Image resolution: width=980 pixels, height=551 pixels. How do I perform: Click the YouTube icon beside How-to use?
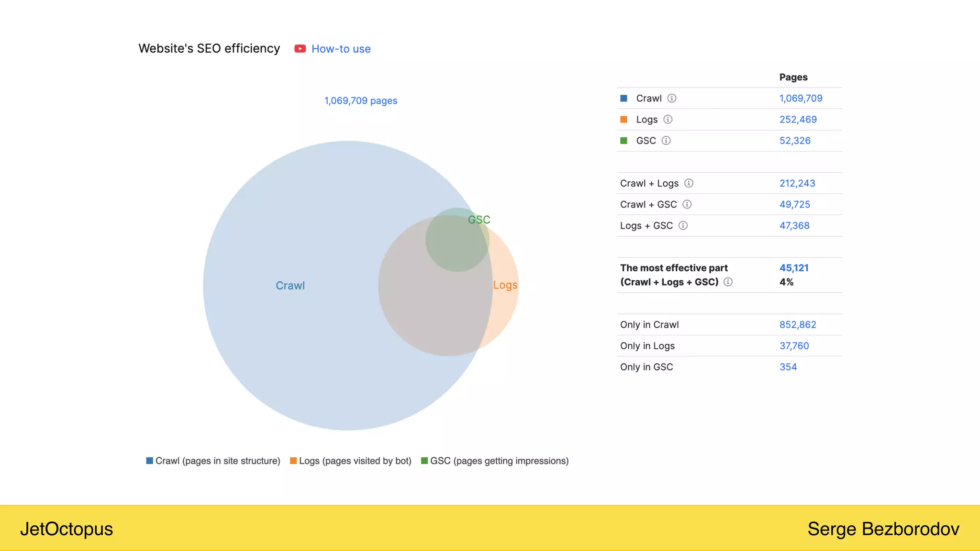pyautogui.click(x=300, y=49)
